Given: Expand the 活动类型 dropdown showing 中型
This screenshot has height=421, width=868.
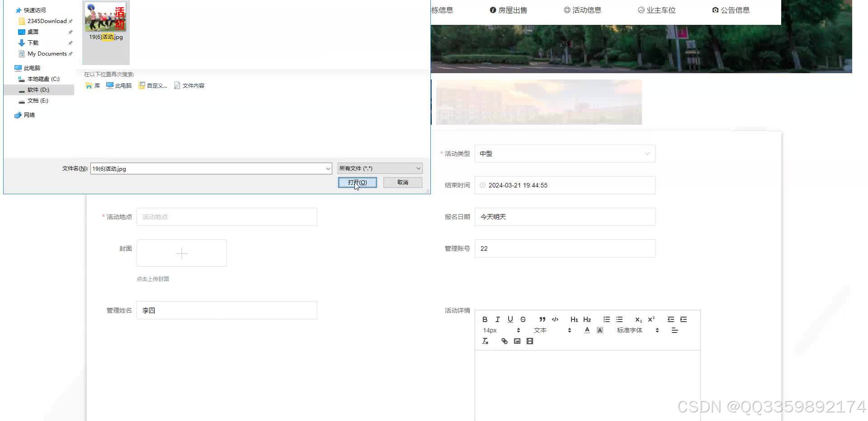Looking at the screenshot, I should tap(565, 154).
